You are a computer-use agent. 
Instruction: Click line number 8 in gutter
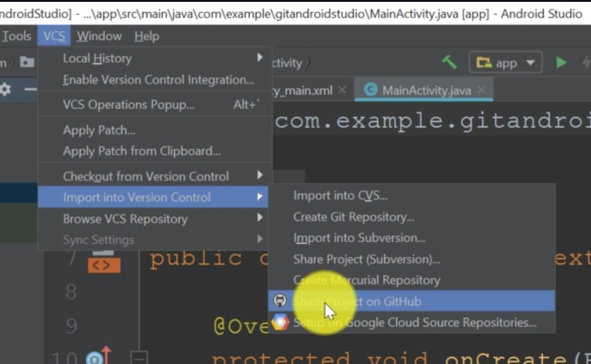71,292
